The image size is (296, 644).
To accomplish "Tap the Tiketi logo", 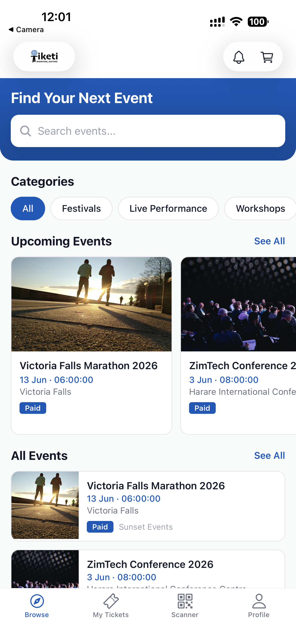I will pyautogui.click(x=44, y=57).
